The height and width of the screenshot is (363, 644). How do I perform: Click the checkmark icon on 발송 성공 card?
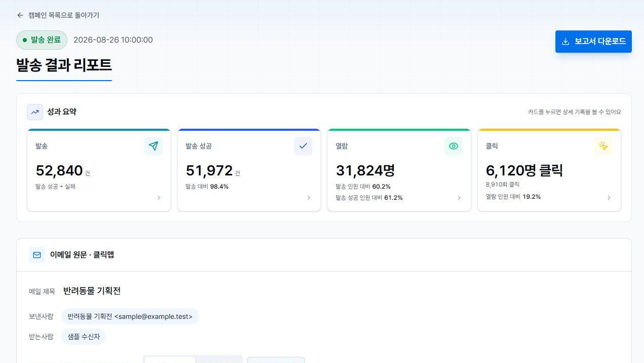tap(303, 146)
